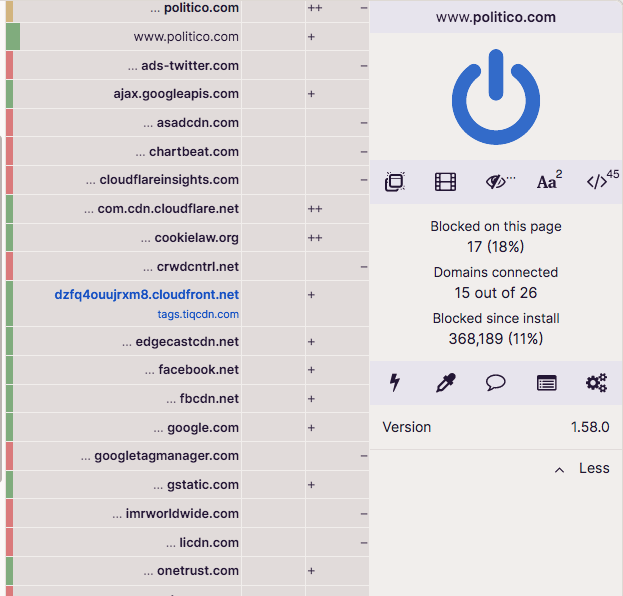Click the ++ cell for cookielaw.org

(x=337, y=238)
